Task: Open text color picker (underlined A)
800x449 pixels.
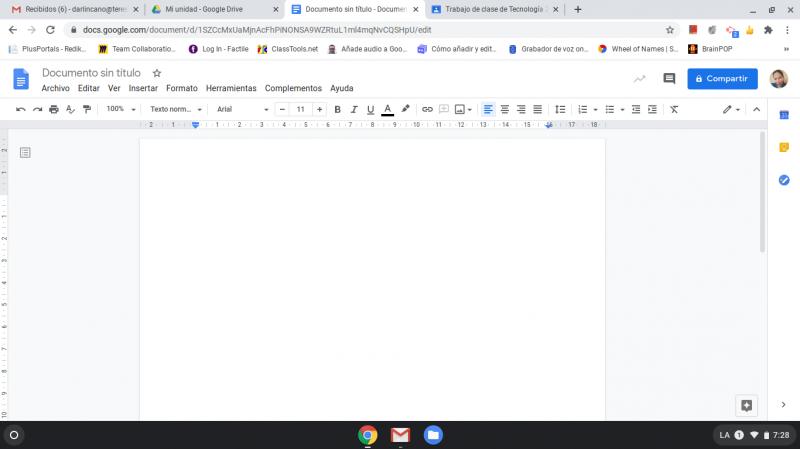Action: coord(387,109)
